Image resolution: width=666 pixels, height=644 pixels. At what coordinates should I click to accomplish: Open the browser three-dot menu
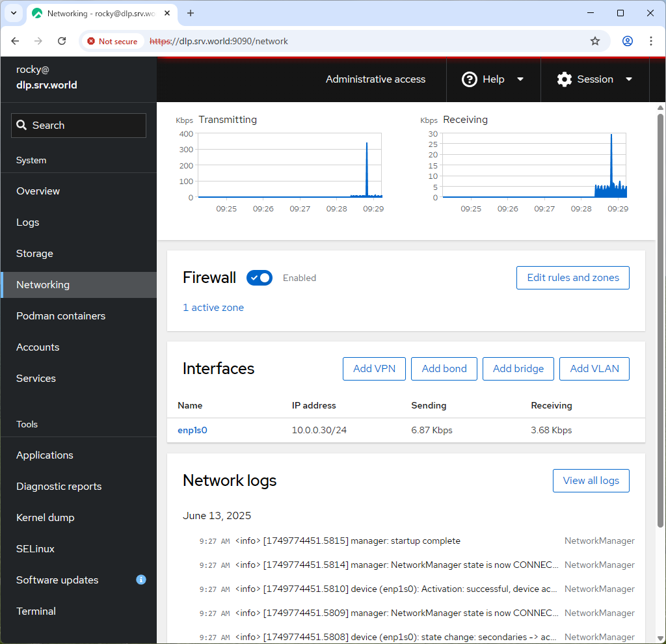[651, 40]
